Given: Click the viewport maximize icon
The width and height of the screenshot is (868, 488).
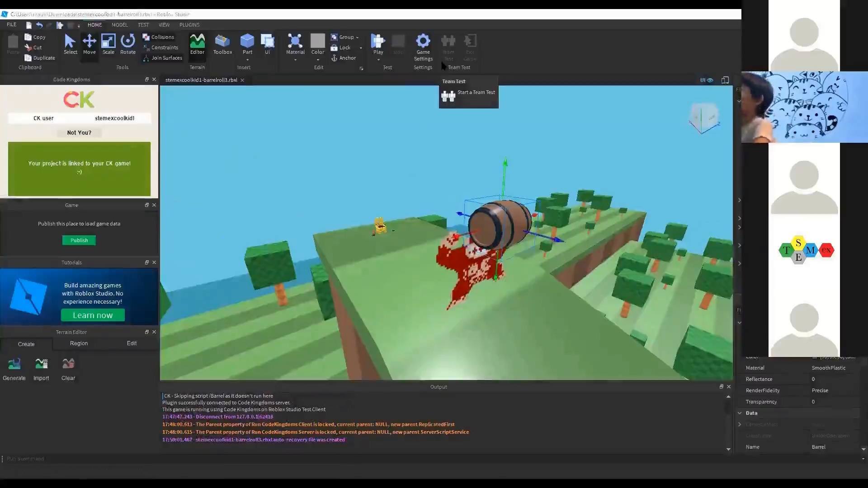Looking at the screenshot, I should click(725, 80).
